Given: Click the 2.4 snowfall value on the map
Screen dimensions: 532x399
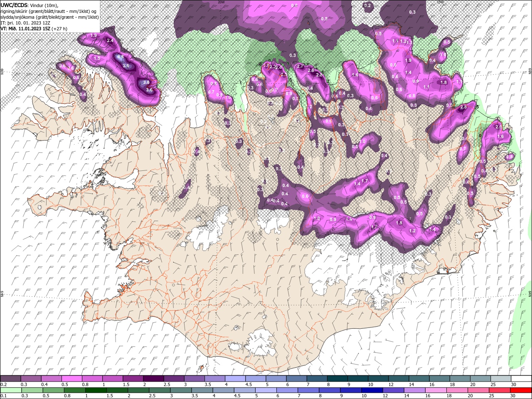Looking at the screenshot, I should 110,41.
